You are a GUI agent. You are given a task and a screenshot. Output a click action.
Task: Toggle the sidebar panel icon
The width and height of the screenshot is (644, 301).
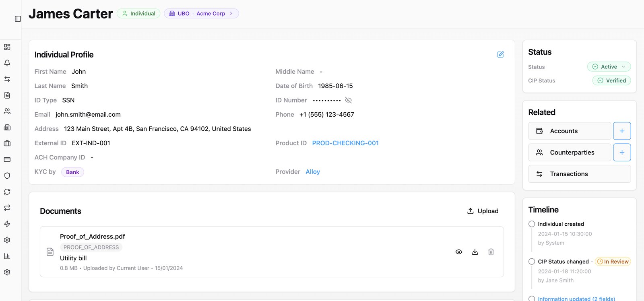pos(18,19)
